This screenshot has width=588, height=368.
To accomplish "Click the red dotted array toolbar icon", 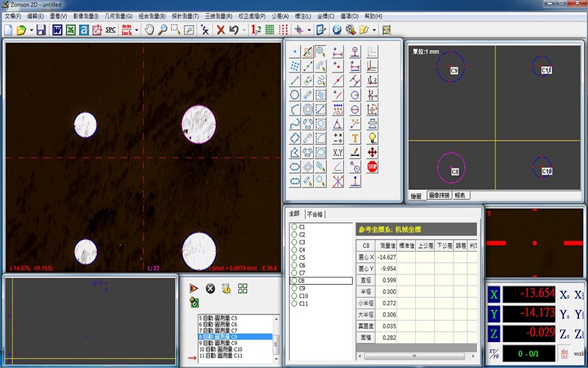I will coord(284,29).
